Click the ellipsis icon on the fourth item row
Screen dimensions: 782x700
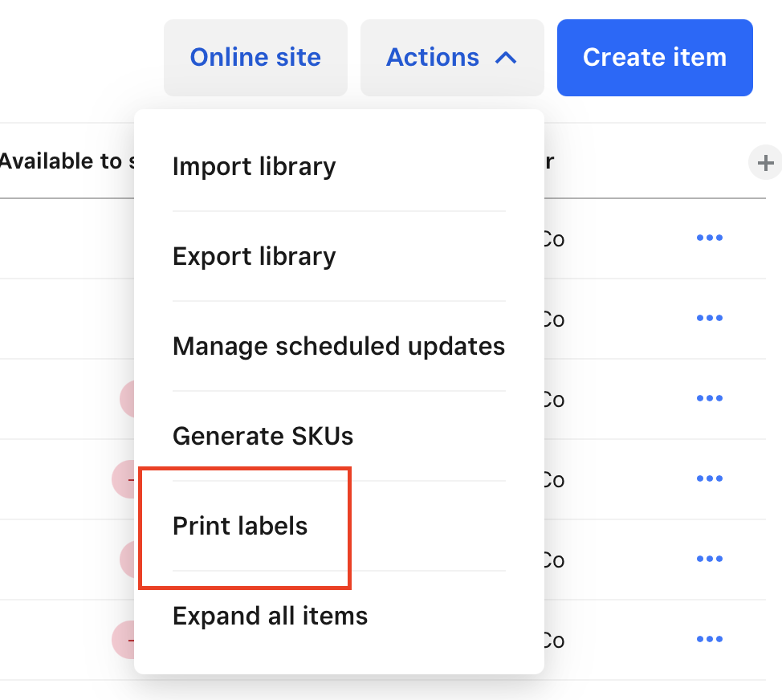click(710, 479)
